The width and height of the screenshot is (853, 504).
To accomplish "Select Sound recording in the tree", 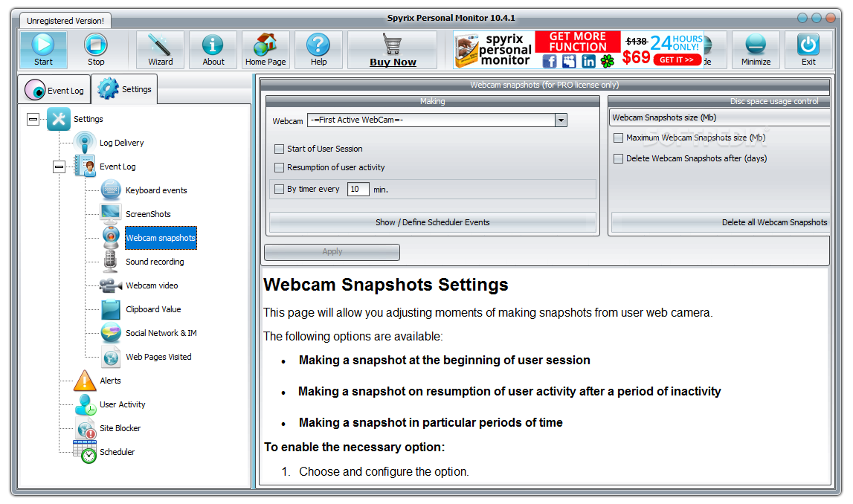I will click(155, 262).
